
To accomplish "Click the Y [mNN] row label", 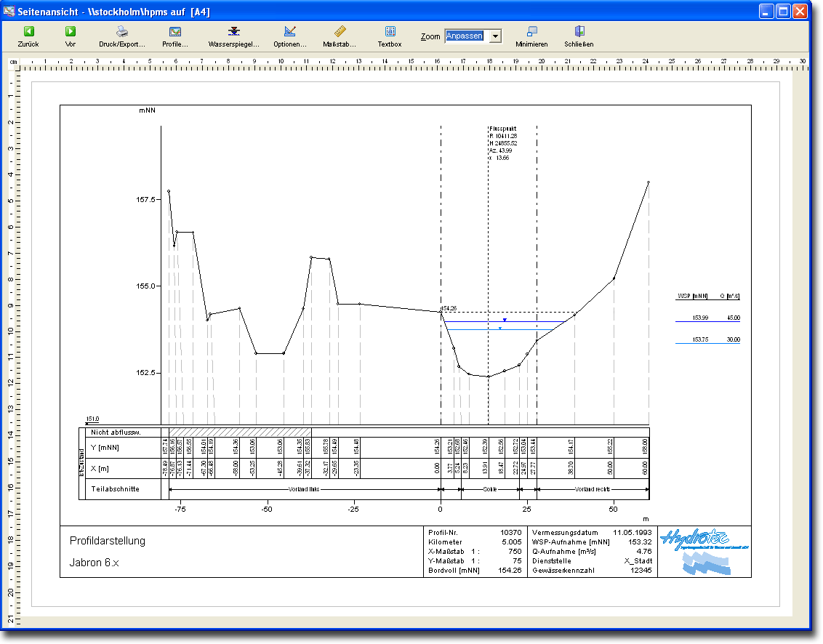I will tap(105, 448).
